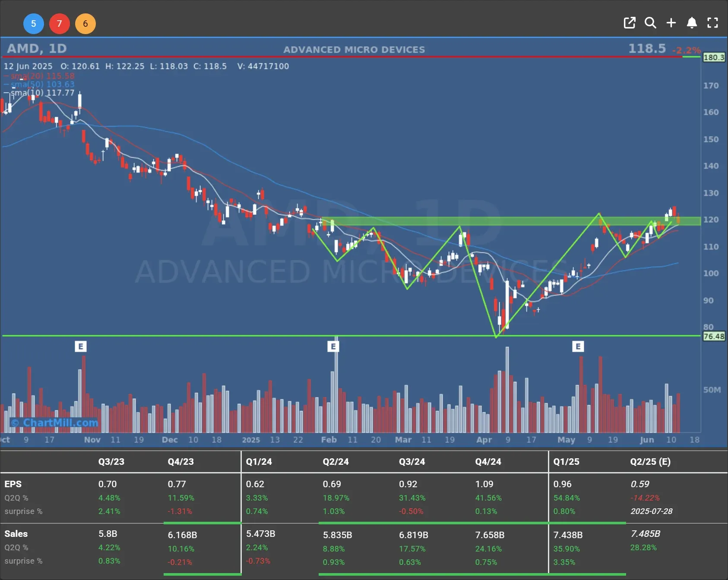Viewport: 728px width, 580px height.
Task: Click the red badge numbered 7
Action: [x=60, y=24]
